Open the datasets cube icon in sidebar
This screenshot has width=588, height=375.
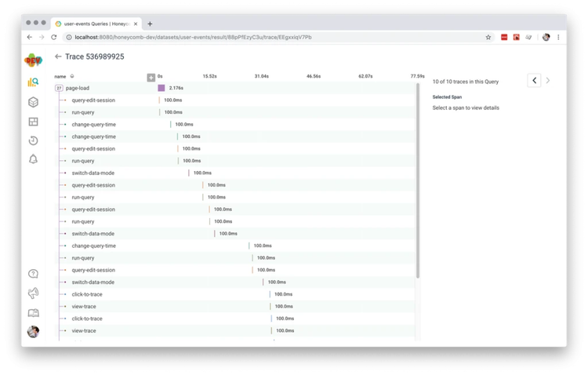[33, 102]
